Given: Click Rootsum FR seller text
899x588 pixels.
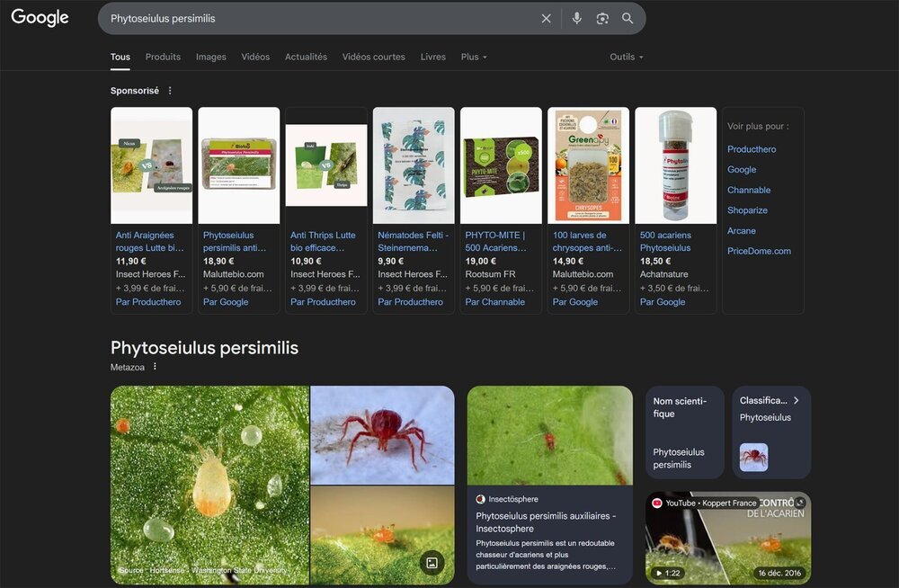Looking at the screenshot, I should coord(490,274).
